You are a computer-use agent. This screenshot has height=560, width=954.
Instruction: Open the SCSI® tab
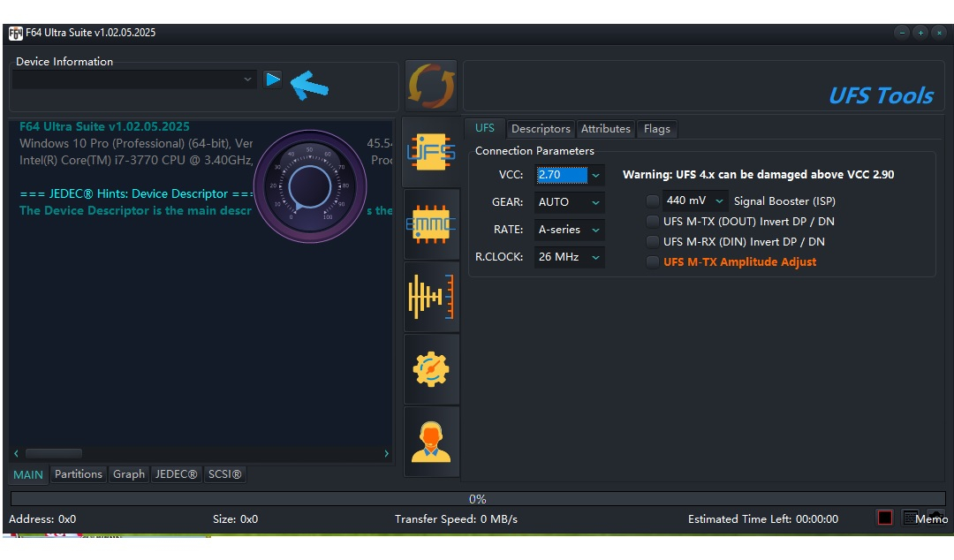[224, 474]
